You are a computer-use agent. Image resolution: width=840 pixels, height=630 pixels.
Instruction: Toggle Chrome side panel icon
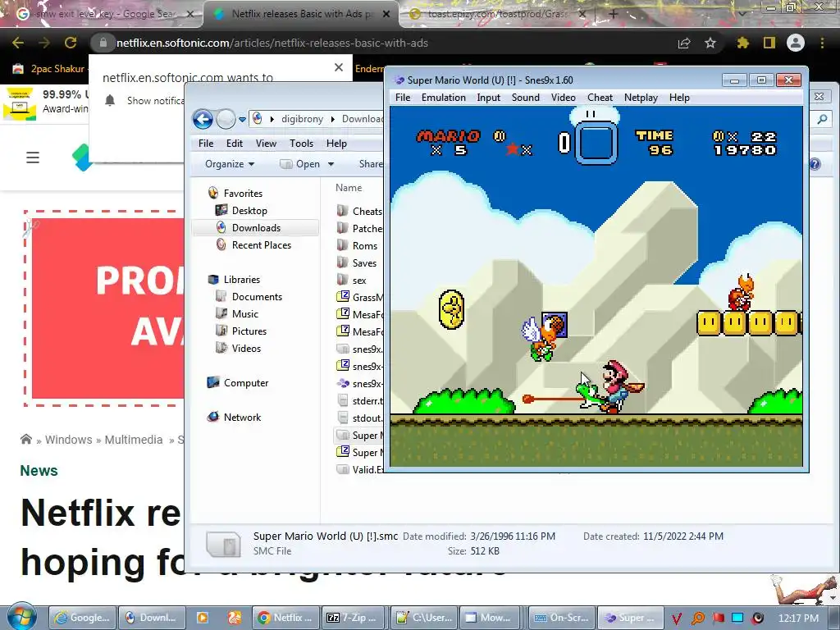click(x=769, y=43)
